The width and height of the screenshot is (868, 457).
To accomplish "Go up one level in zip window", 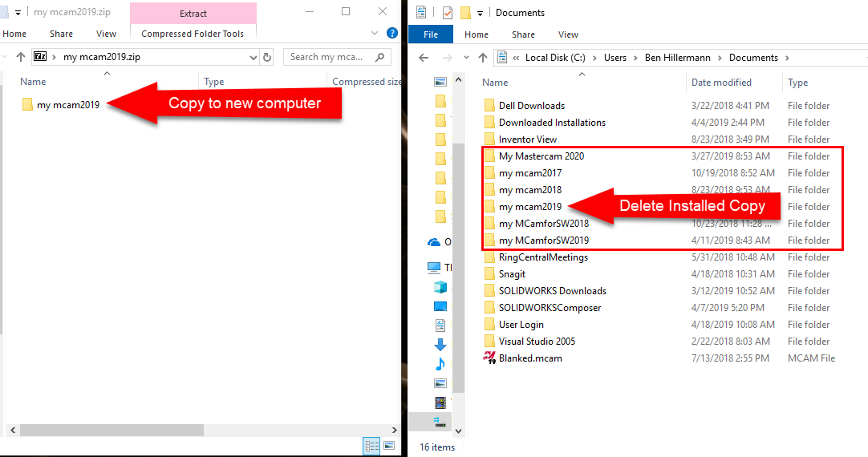I will (21, 56).
